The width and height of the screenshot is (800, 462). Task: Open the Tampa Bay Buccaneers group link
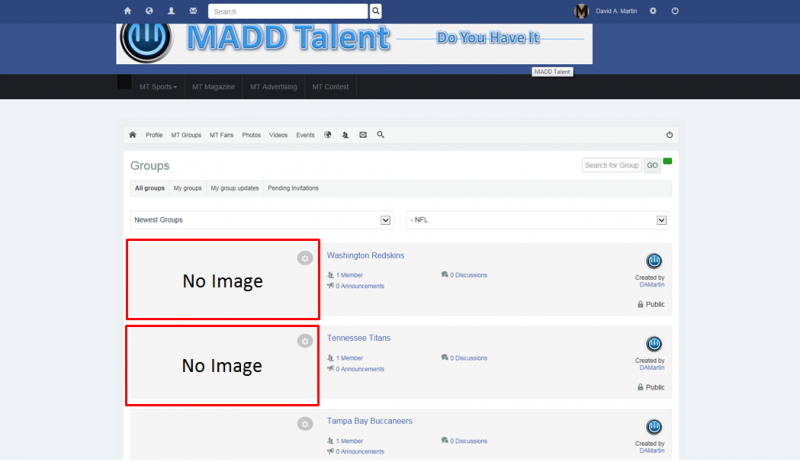[x=369, y=421]
